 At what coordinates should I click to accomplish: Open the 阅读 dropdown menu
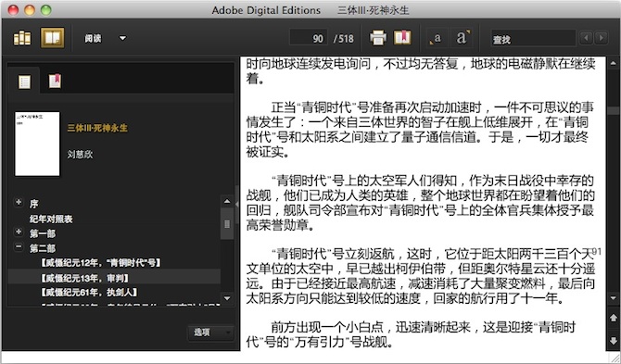(x=106, y=38)
